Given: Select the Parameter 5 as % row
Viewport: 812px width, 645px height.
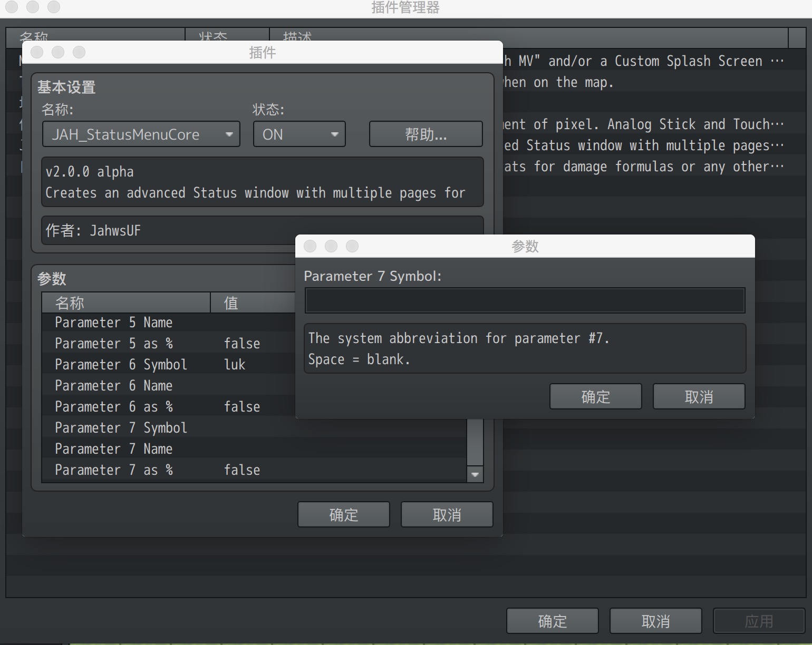Looking at the screenshot, I should (x=169, y=344).
